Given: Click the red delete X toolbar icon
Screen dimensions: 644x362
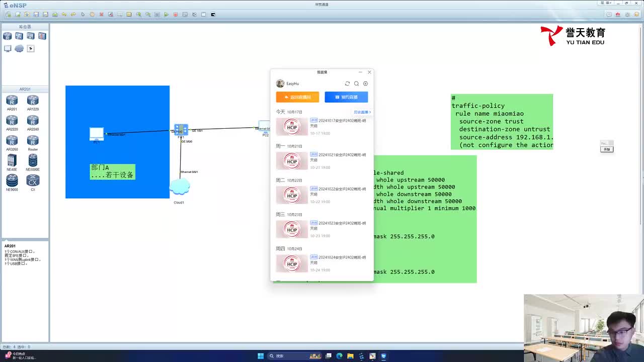Looking at the screenshot, I should point(101,15).
